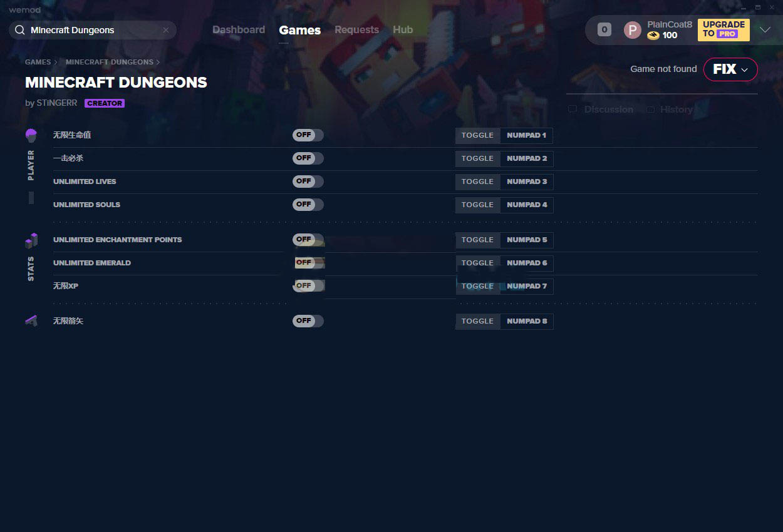The height and width of the screenshot is (532, 783).
Task: Enable Unlimited Lives switch
Action: (x=308, y=182)
